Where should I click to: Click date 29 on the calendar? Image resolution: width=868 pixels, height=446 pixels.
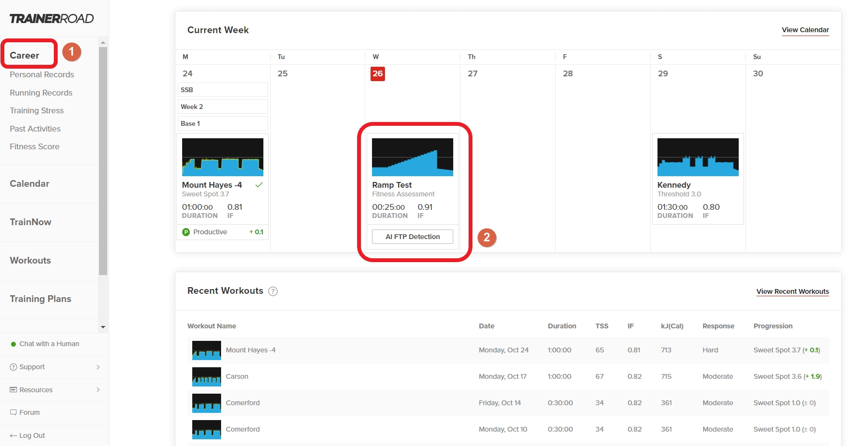(x=663, y=74)
